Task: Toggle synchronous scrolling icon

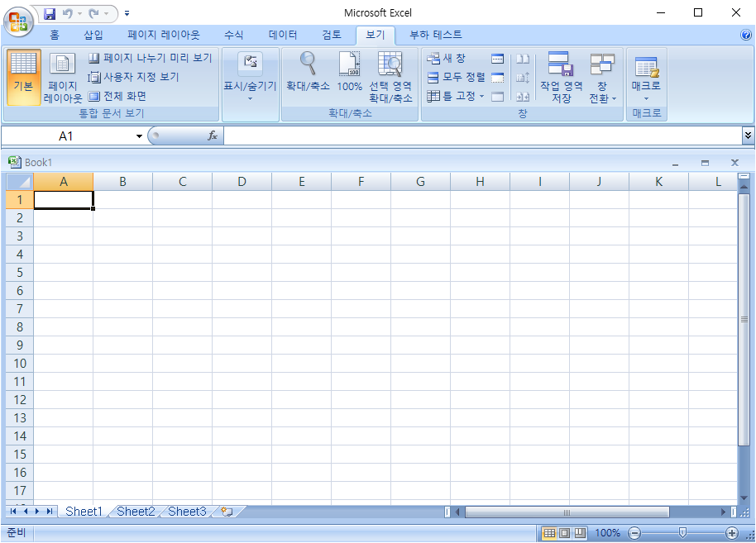Action: point(523,78)
